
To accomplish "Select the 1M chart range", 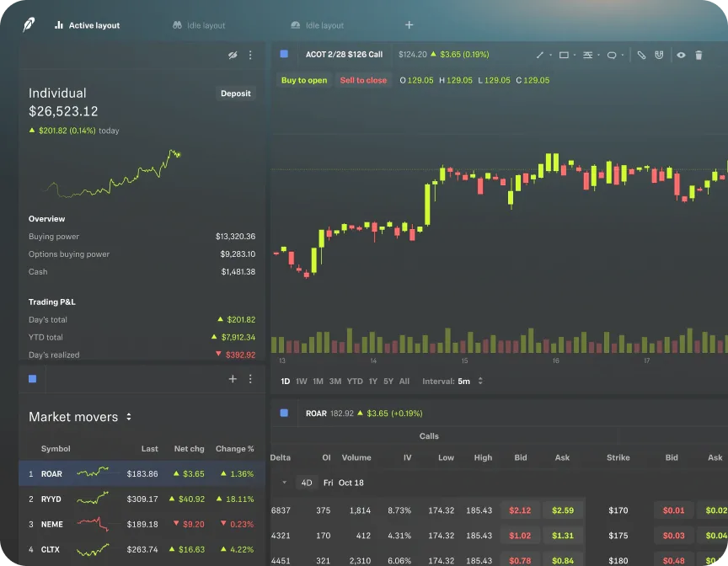I will click(x=318, y=381).
